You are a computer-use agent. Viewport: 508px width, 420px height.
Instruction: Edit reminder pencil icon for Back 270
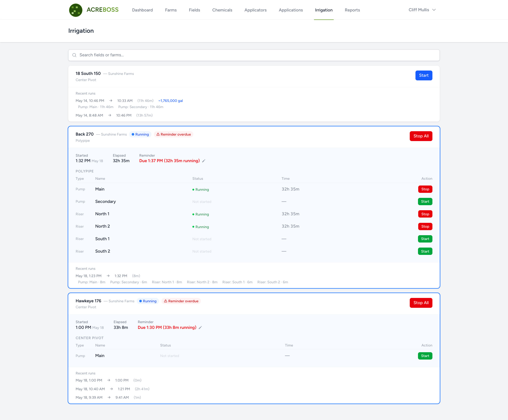[x=204, y=161]
